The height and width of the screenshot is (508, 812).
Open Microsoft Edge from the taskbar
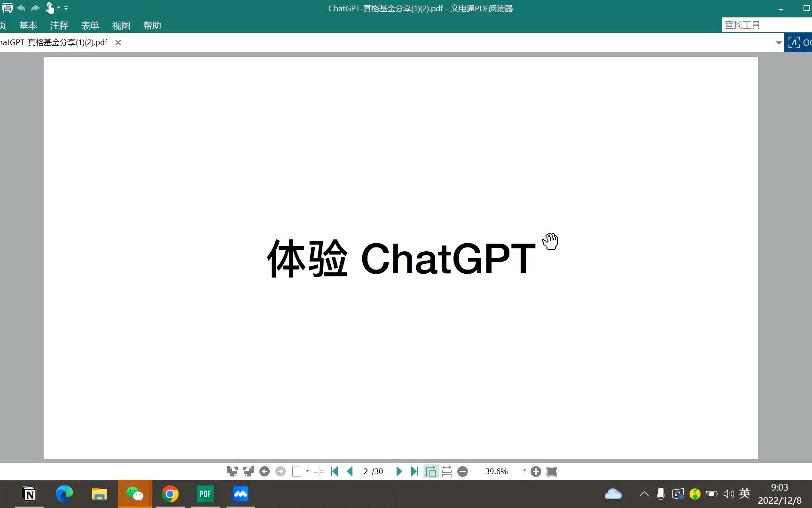point(64,494)
